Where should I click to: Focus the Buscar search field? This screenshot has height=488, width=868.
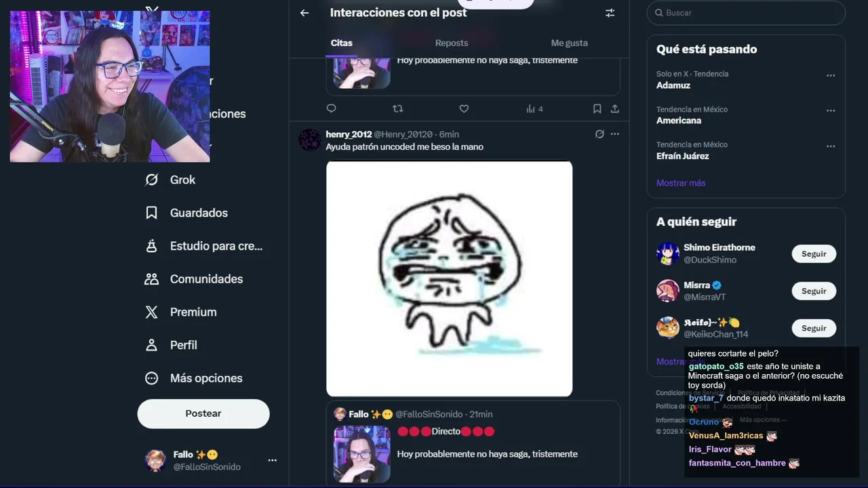click(746, 13)
